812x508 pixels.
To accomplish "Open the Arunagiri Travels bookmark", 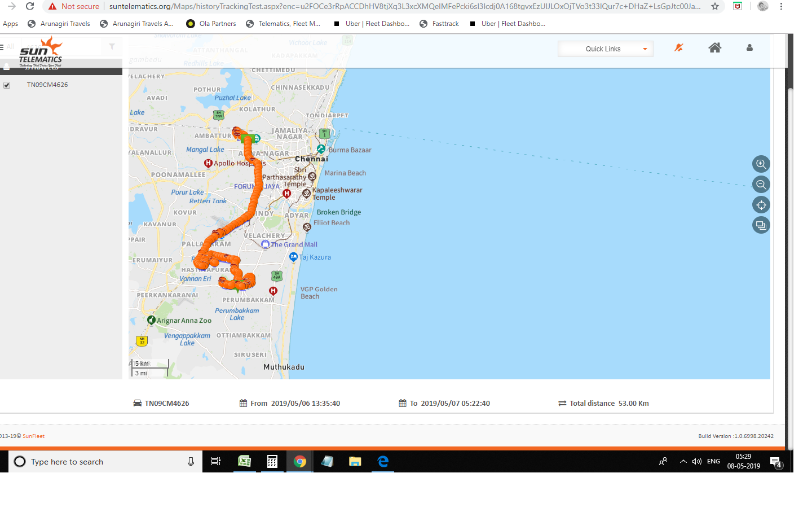I will tap(59, 24).
